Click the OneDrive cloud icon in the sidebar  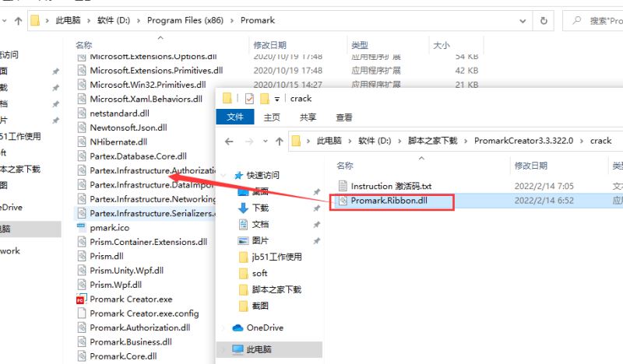(238, 328)
